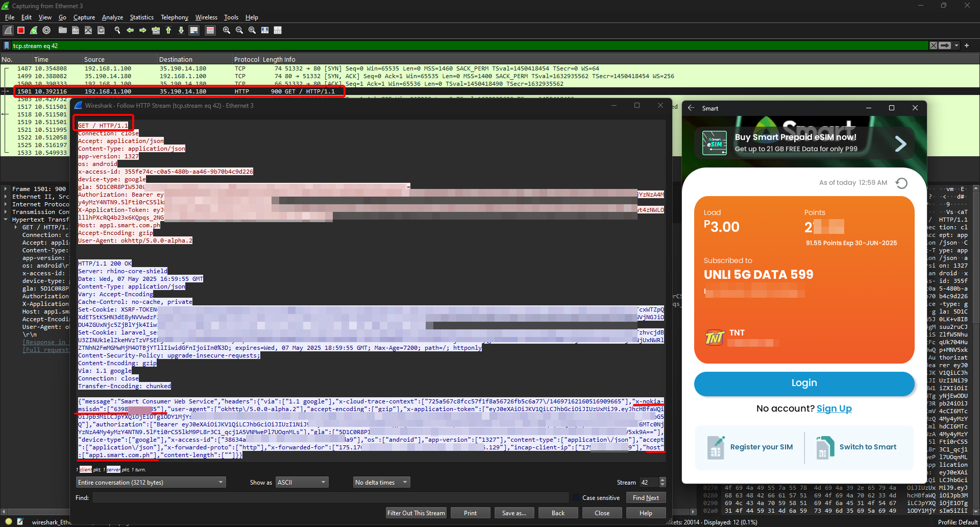980x527 pixels.
Task: Open Switch to Smart option
Action: coord(856,447)
